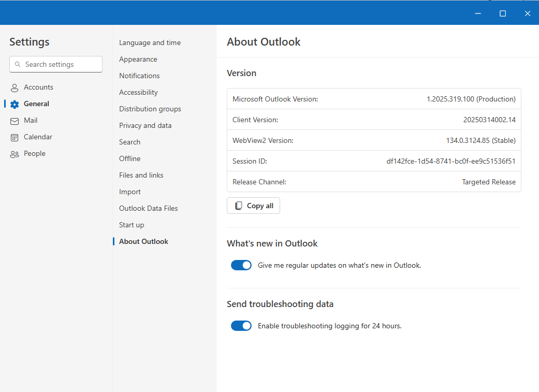Image resolution: width=539 pixels, height=392 pixels.
Task: Open Files and links settings
Action: point(141,175)
